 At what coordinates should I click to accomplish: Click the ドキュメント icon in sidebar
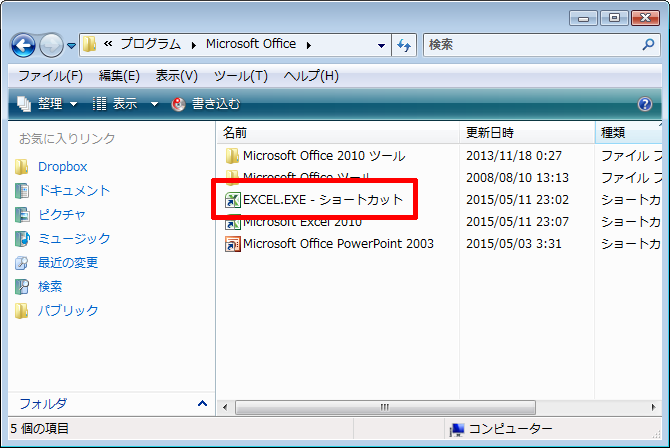pyautogui.click(x=22, y=191)
